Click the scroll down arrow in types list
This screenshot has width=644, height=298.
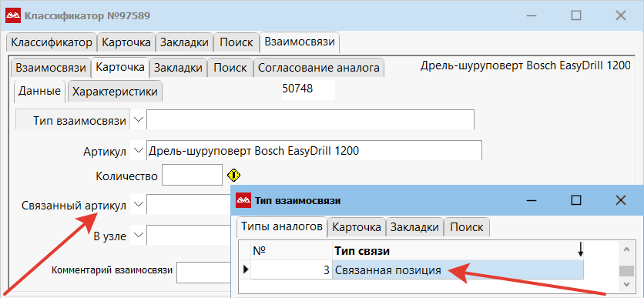tap(626, 283)
